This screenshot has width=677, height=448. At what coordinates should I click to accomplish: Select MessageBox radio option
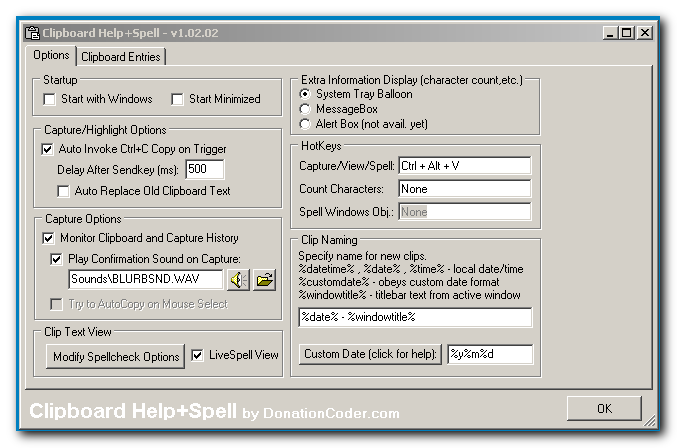pyautogui.click(x=305, y=109)
